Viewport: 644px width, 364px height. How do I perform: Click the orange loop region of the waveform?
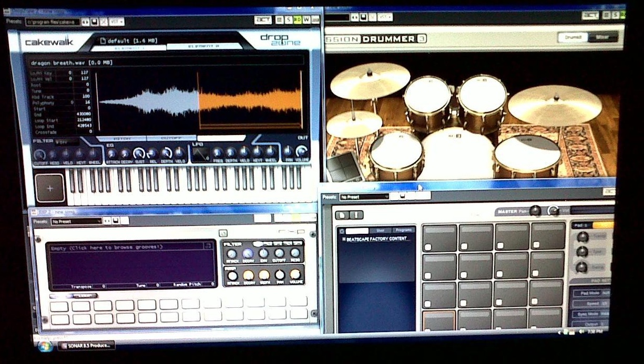[x=250, y=100]
